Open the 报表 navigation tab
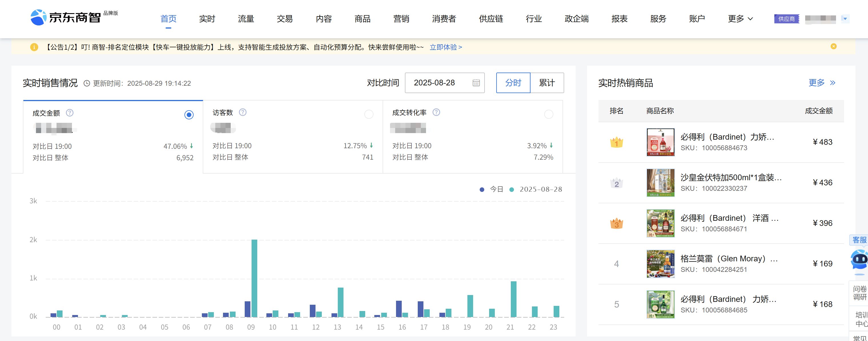The image size is (868, 341). pyautogui.click(x=619, y=19)
